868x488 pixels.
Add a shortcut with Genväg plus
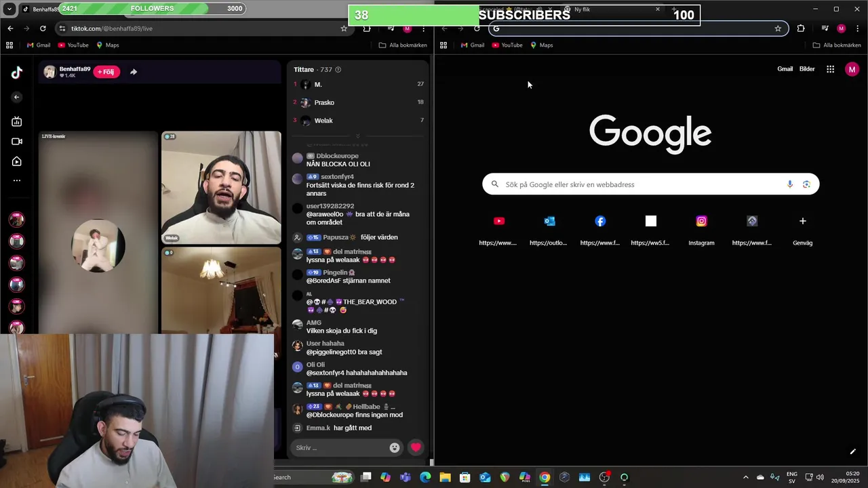[803, 229]
